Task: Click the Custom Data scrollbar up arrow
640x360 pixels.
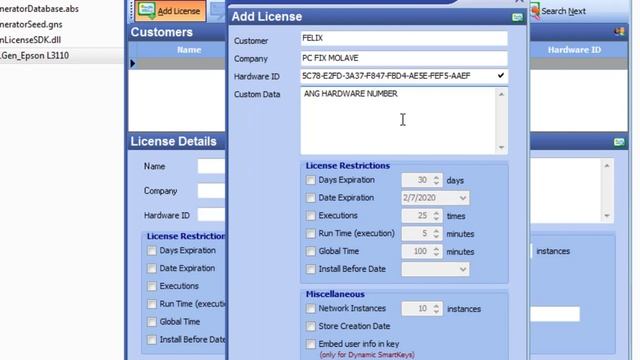Action: point(501,94)
